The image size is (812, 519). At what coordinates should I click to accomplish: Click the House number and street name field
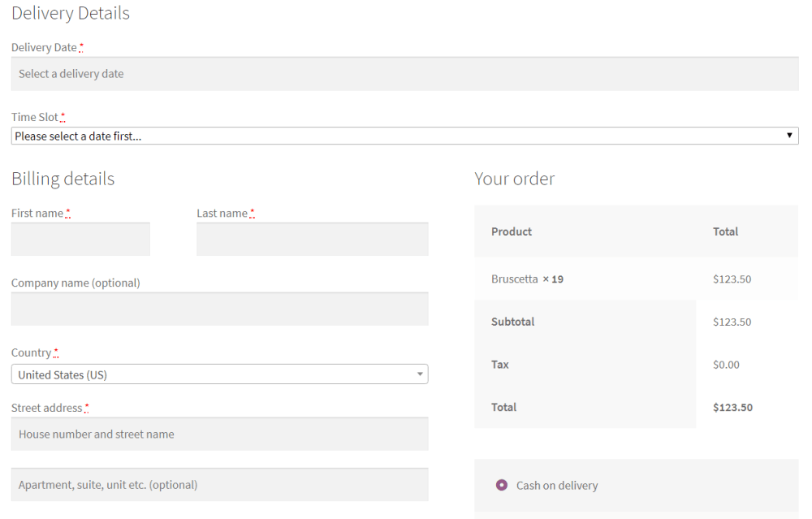[219, 435]
